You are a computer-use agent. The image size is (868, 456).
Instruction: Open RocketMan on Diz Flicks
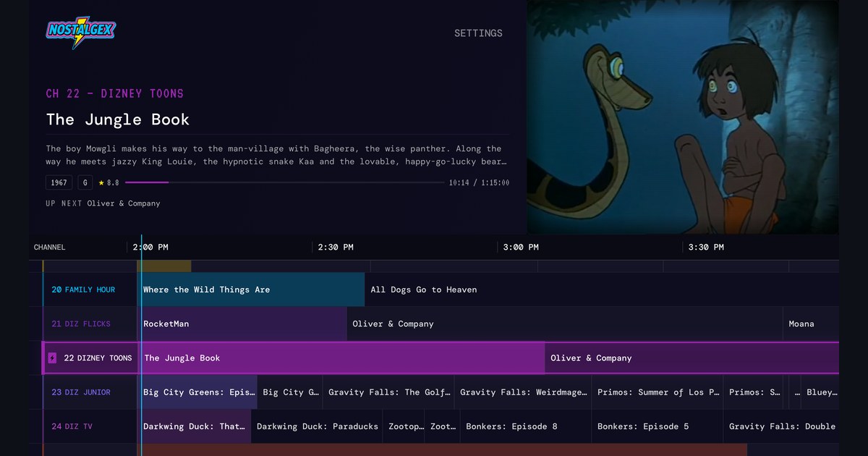(242, 324)
